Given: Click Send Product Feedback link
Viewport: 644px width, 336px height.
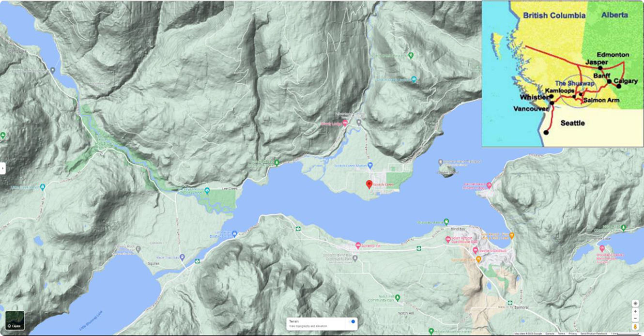Looking at the screenshot, I should pyautogui.click(x=594, y=334).
